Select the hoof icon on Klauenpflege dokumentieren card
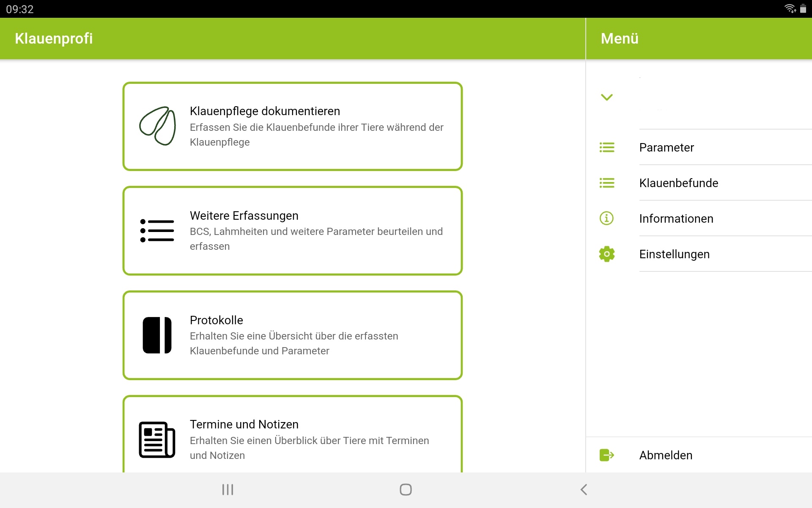The height and width of the screenshot is (508, 812). [157, 126]
